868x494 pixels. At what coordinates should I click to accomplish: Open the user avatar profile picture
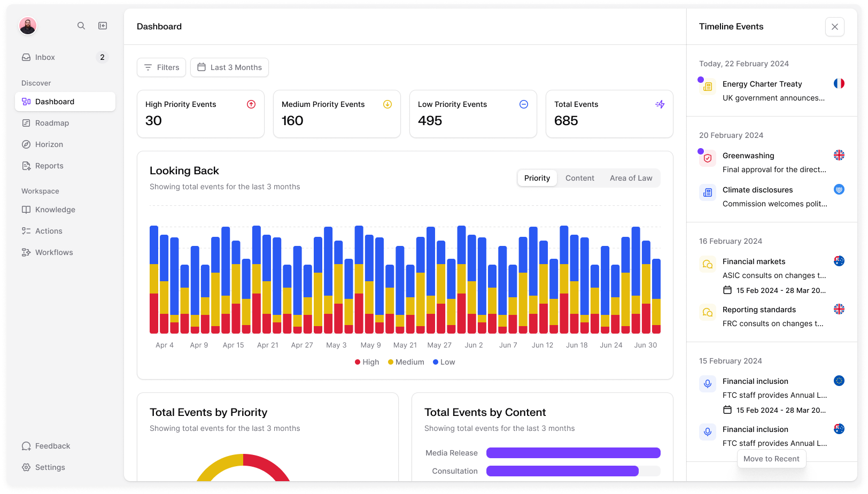(28, 26)
